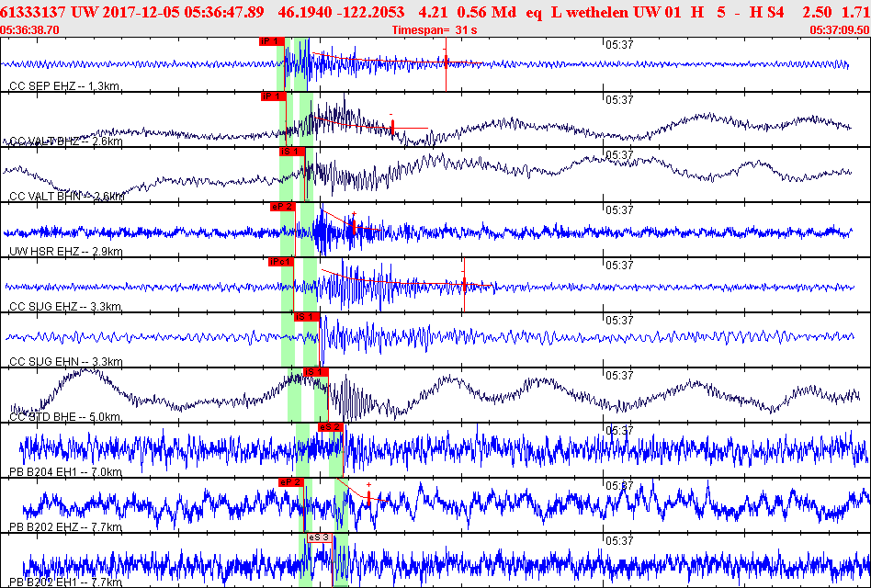This screenshot has height=588, width=871.
Task: Click the magnitude 0.56 Md in header
Action: (x=488, y=12)
